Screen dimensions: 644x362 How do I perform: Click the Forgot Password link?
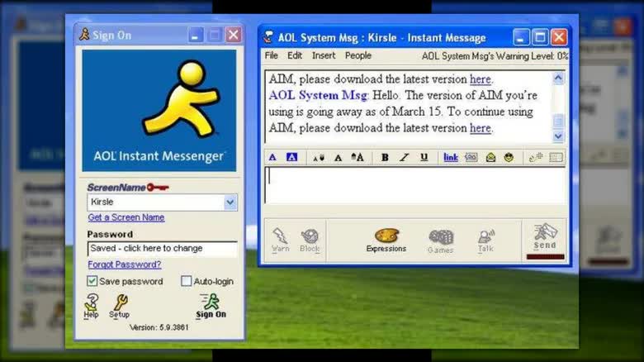(125, 264)
